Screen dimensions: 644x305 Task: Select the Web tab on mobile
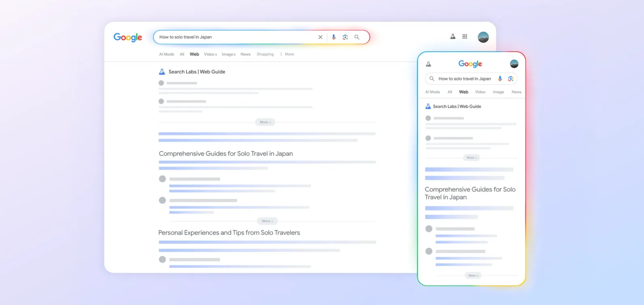tap(464, 92)
